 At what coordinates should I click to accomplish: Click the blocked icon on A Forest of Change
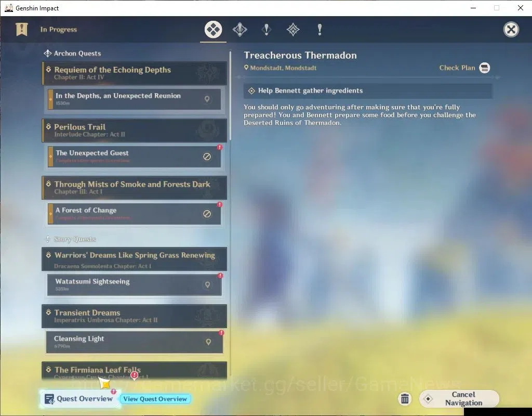click(x=207, y=214)
